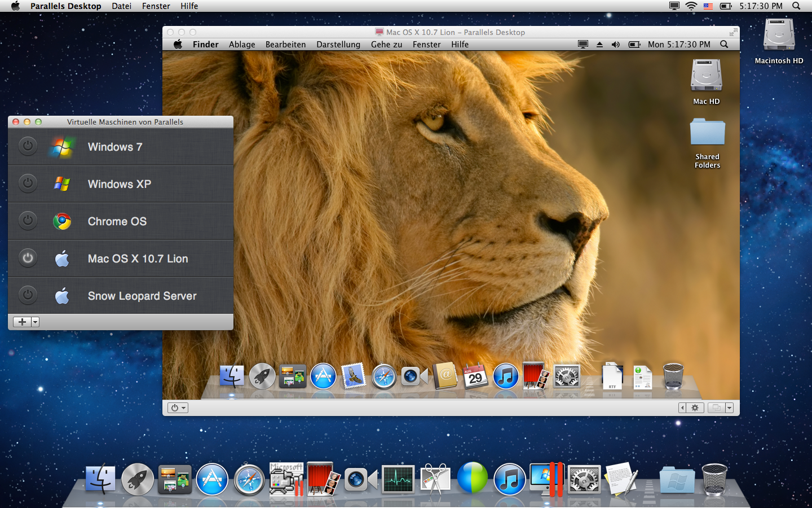Open the gear configuration button in VM window

click(x=695, y=408)
